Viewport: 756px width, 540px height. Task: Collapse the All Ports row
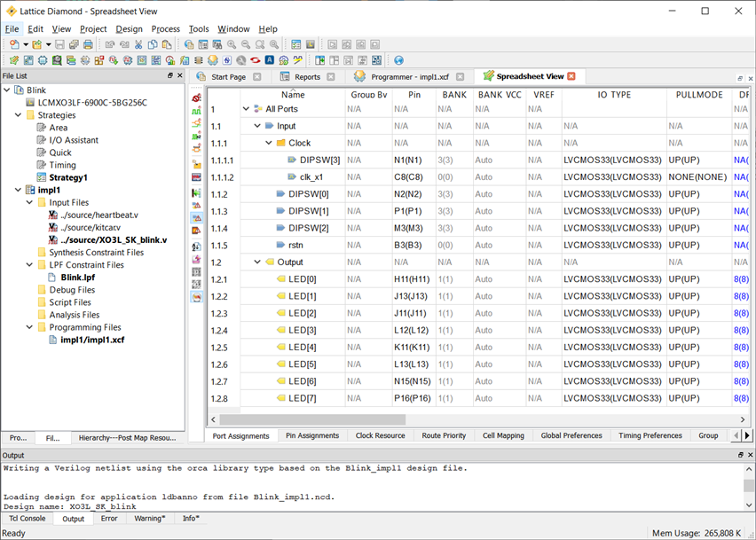coord(246,109)
